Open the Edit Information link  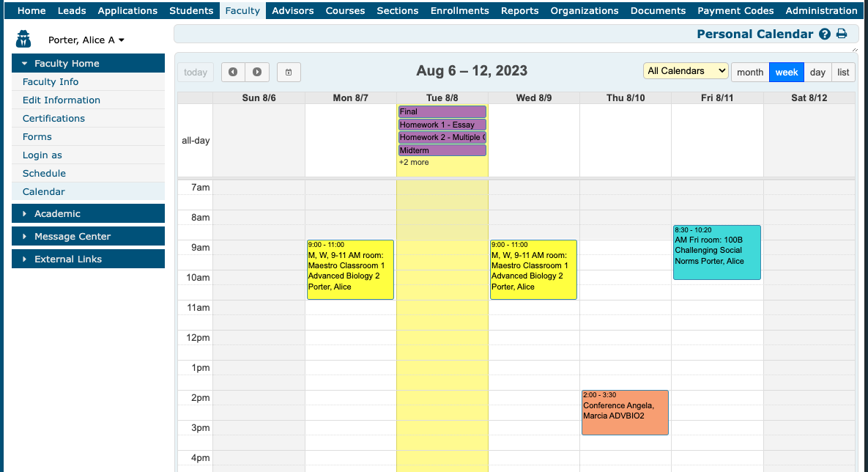click(x=62, y=100)
